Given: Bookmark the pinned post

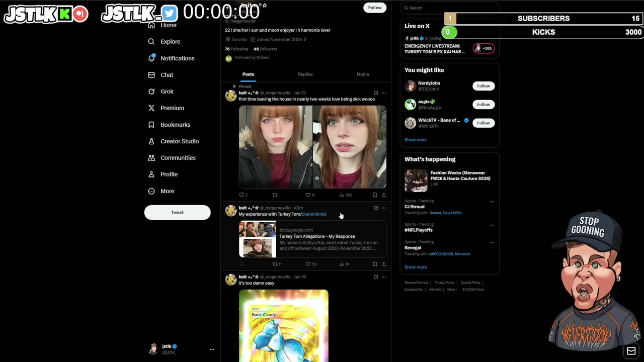Looking at the screenshot, I should (374, 195).
